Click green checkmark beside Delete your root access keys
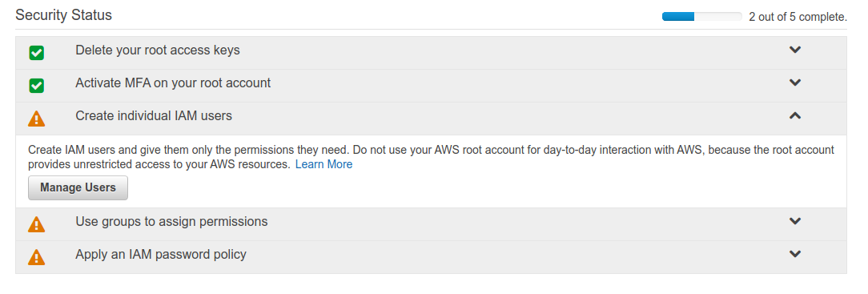This screenshot has height=294, width=868. (x=37, y=53)
